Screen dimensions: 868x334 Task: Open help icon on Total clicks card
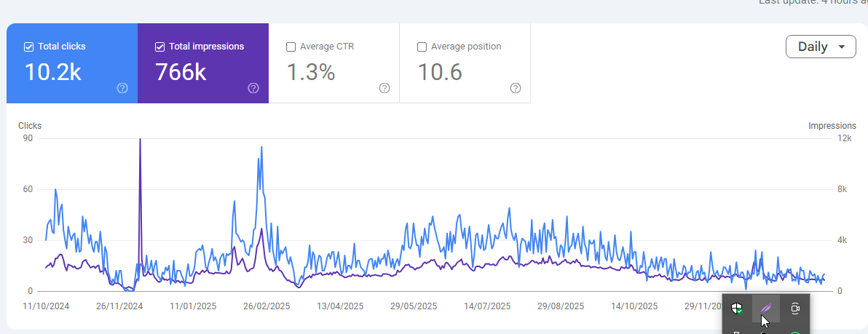123,88
